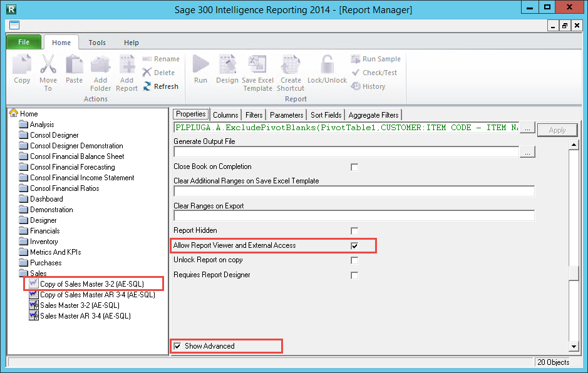588x373 pixels.
Task: Click the window icon under the title bar
Action: point(14,25)
